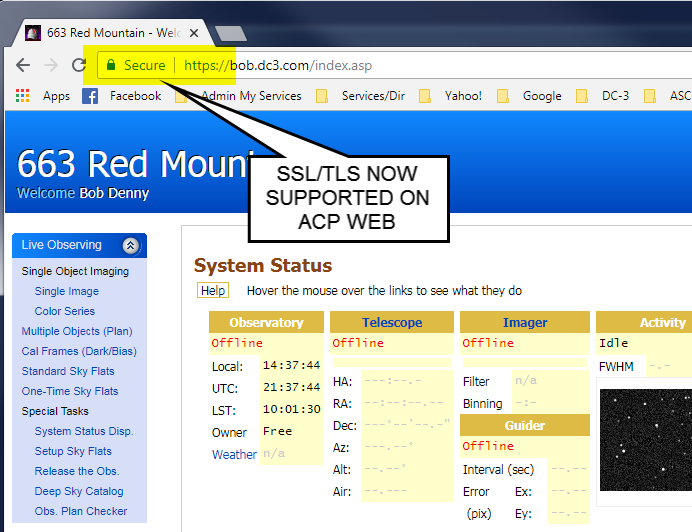
Task: Collapse the Live Observing sidebar panel
Action: [x=131, y=245]
